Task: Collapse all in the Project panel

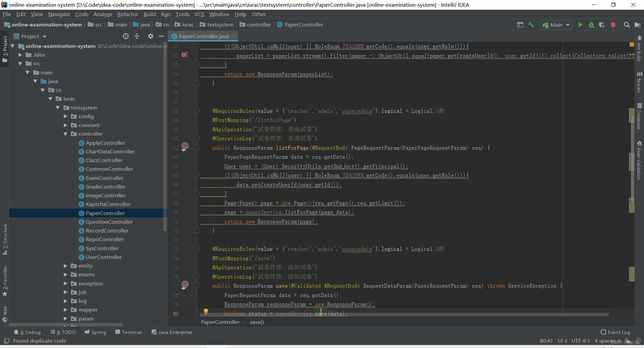Action: point(137,36)
